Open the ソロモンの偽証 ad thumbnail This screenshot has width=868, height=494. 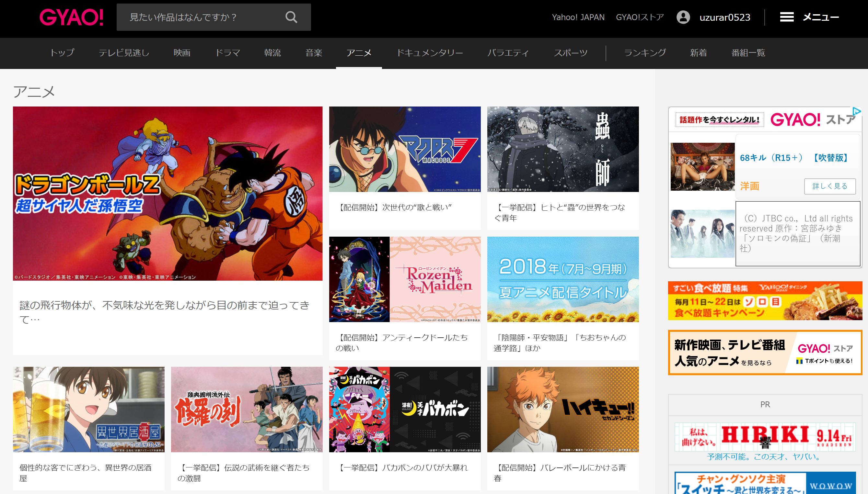coord(702,233)
